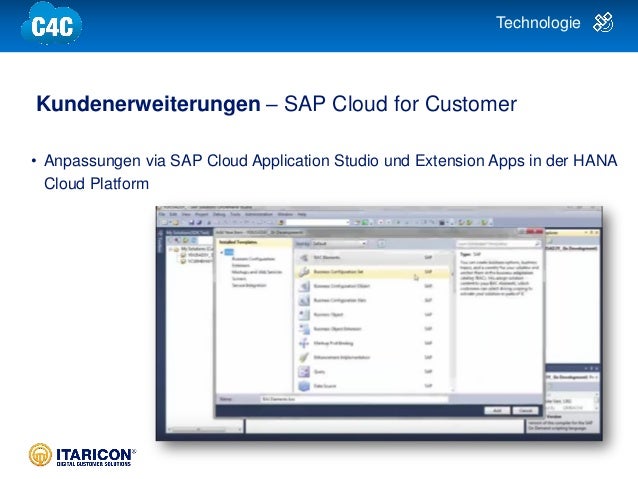The width and height of the screenshot is (638, 479).
Task: Select the Business Configuration Object template icon
Action: [x=304, y=287]
